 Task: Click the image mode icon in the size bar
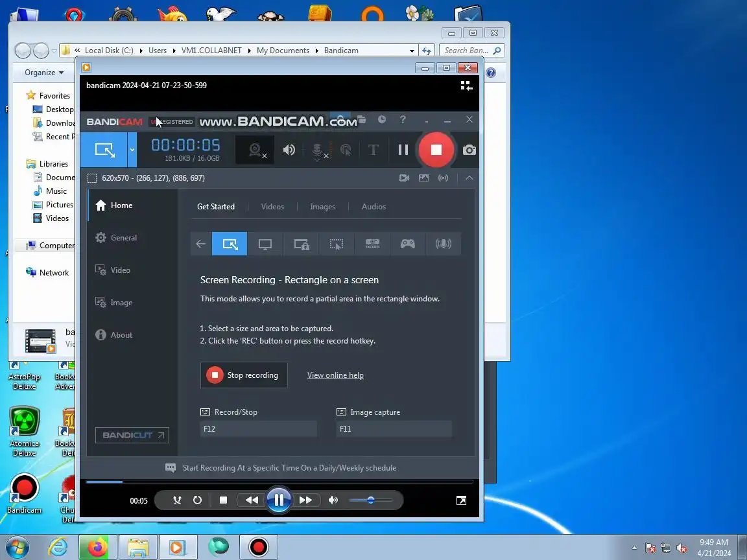point(423,178)
